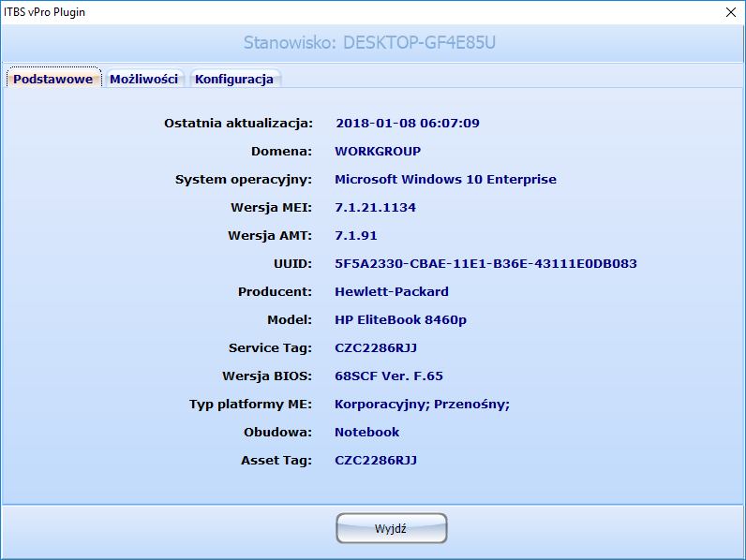Click the Service Tag value CZC2286RJJ
Image resolution: width=746 pixels, height=560 pixels.
pyautogui.click(x=376, y=348)
